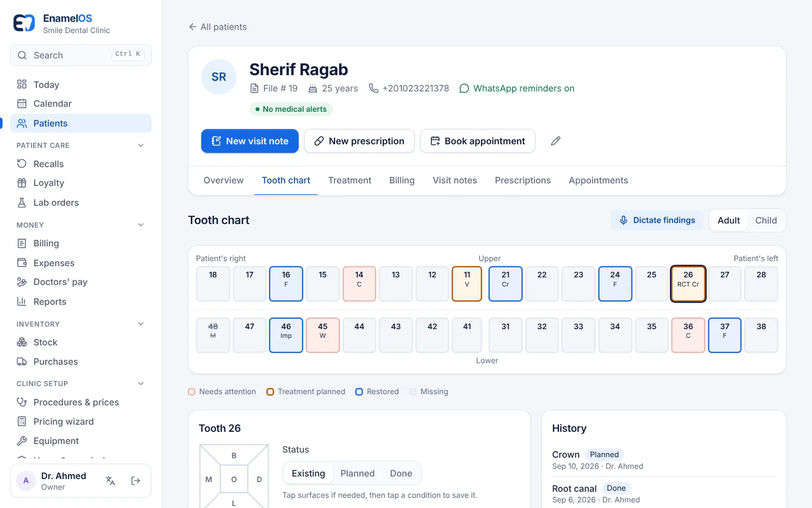Collapse the Clinic Setup section
Screen dimensions: 812x508
(x=141, y=384)
